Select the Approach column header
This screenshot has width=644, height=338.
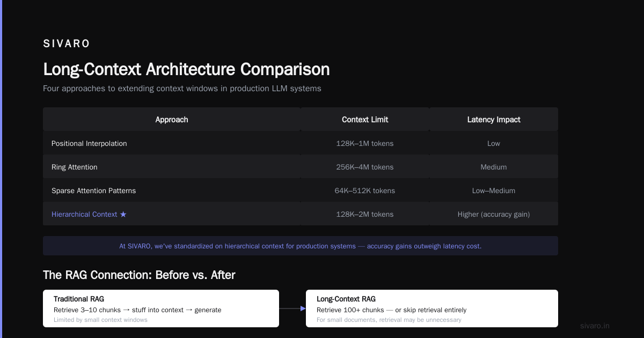coord(172,119)
